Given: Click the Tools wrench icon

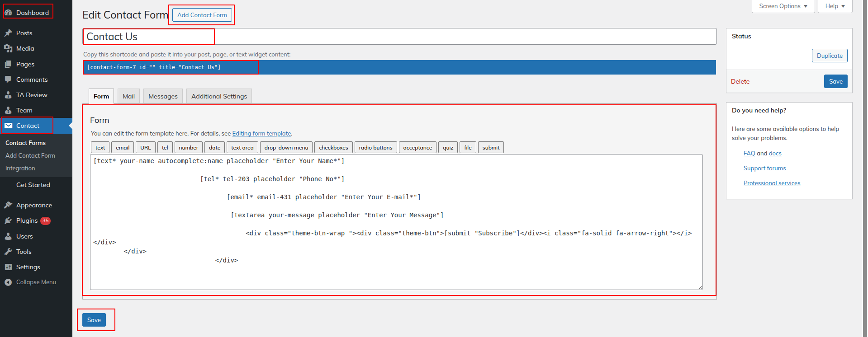Looking at the screenshot, I should (x=8, y=252).
